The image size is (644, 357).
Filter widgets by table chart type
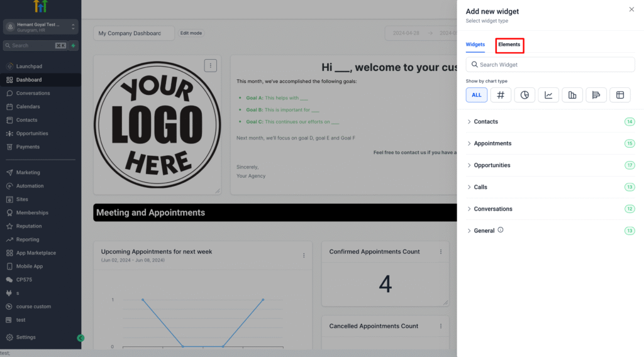point(620,95)
